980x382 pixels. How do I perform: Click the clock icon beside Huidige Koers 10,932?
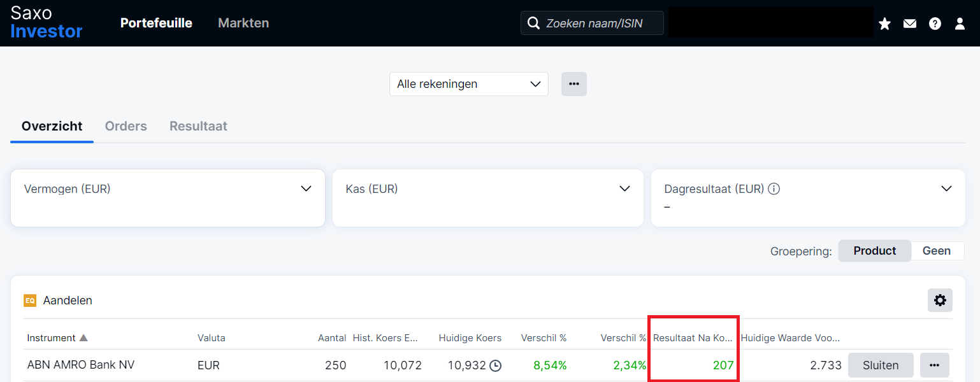coord(495,365)
